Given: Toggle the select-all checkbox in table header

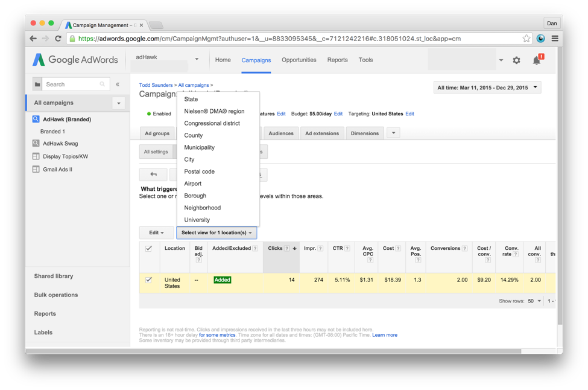Looking at the screenshot, I should click(x=149, y=249).
